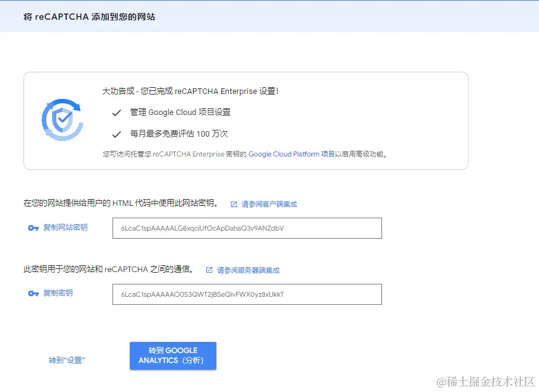Open 请参阅服务器端集成 link
The height and width of the screenshot is (392, 539).
pyautogui.click(x=248, y=270)
